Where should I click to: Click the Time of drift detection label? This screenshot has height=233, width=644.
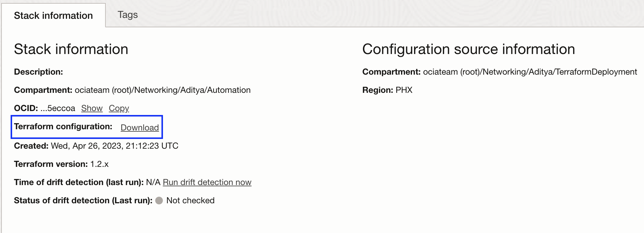[x=79, y=182]
